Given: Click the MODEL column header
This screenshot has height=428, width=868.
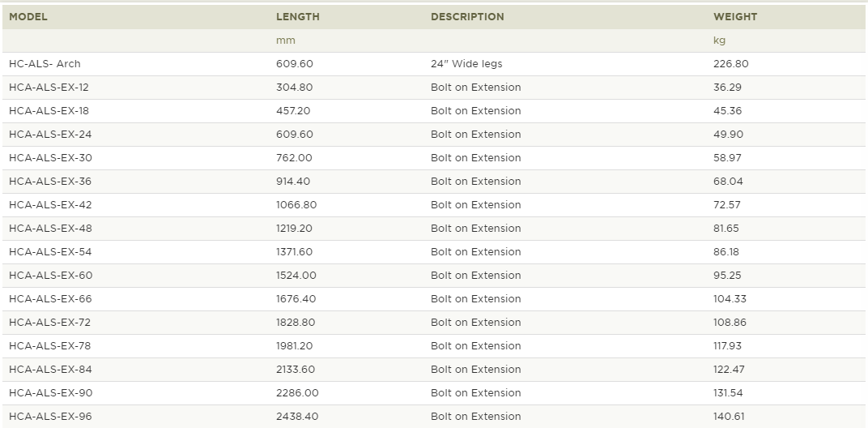Looking at the screenshot, I should [28, 17].
